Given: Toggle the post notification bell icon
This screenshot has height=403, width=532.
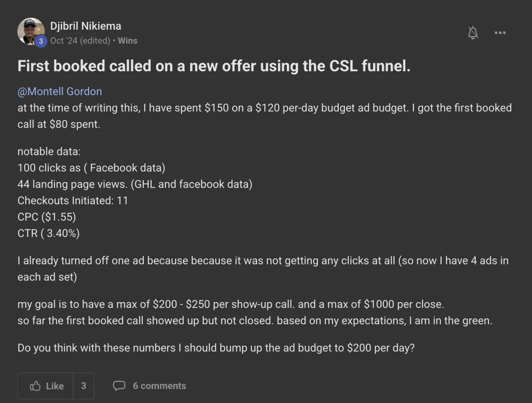Looking at the screenshot, I should pyautogui.click(x=473, y=32).
